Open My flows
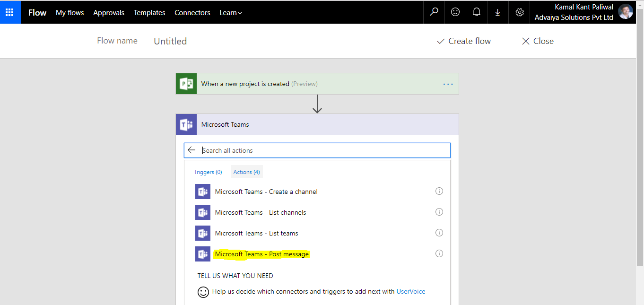 coord(70,13)
